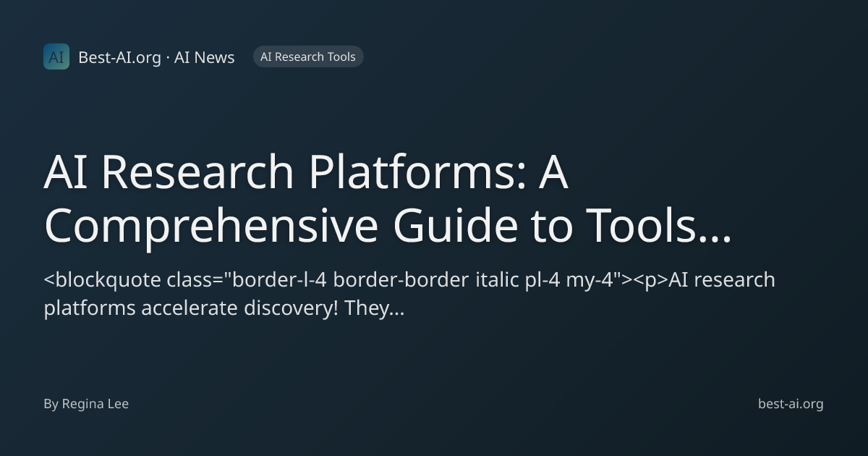Open the best-ai.org link
The height and width of the screenshot is (456, 868).
click(791, 404)
